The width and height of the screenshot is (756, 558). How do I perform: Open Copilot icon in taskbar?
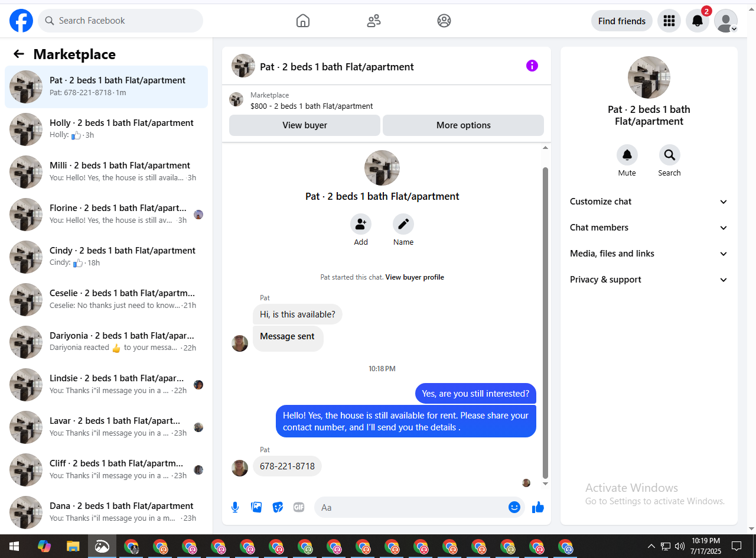tap(44, 546)
